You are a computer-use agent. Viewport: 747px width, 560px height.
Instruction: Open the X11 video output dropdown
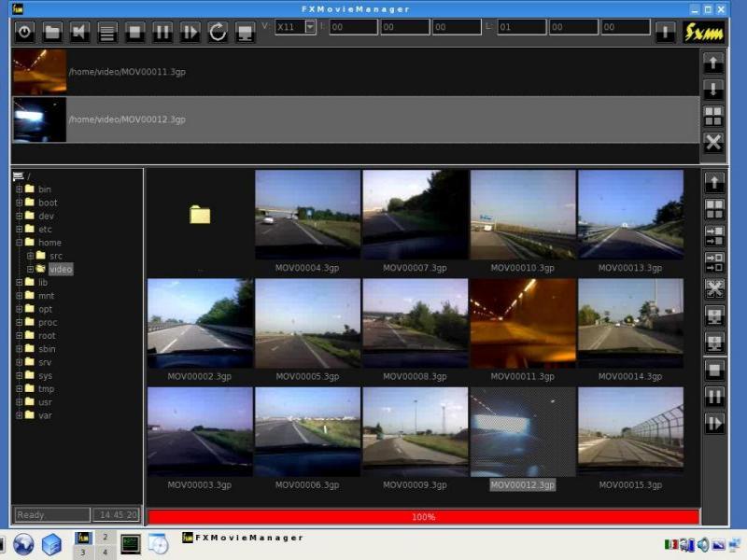310,27
